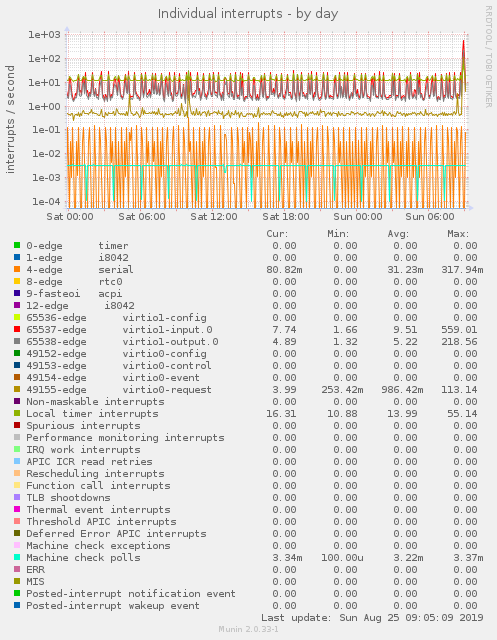Click the graph title Individual interrupts - by day
The width and height of the screenshot is (497, 640).
point(248,14)
